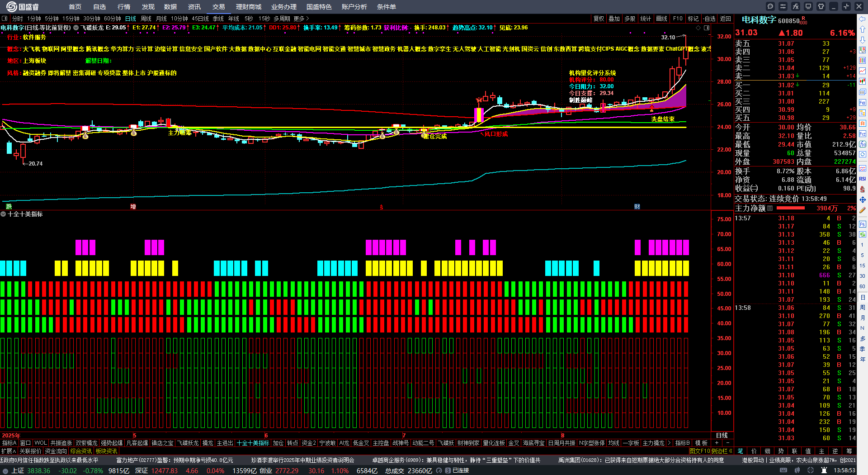Click the monitor display icon in title bar
This screenshot has height=475, width=868.
pyautogui.click(x=808, y=6)
